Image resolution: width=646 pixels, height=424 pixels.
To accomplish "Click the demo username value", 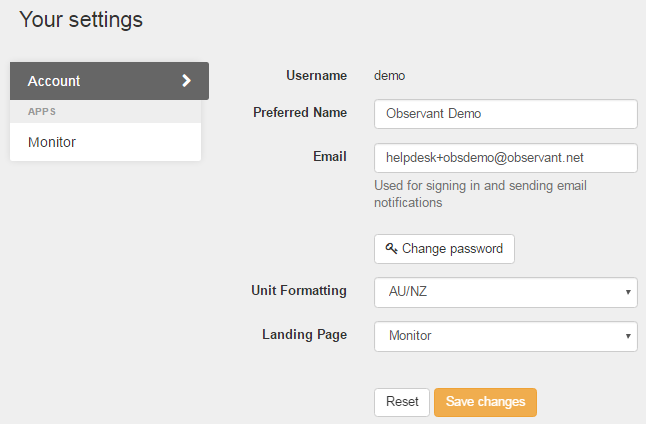I will click(389, 76).
